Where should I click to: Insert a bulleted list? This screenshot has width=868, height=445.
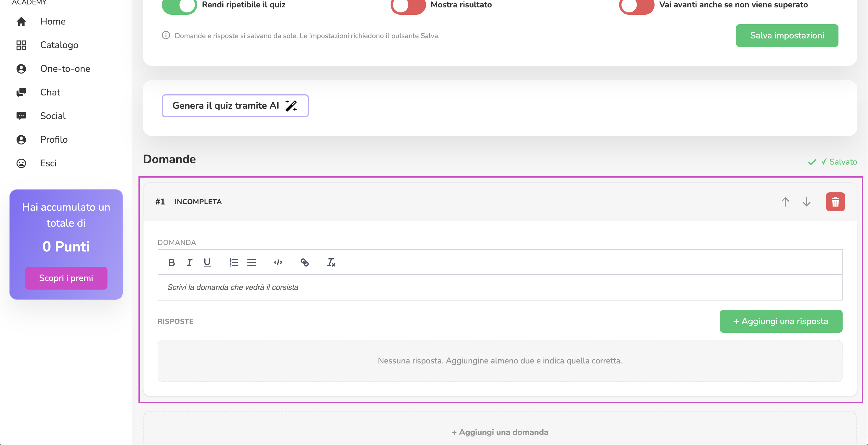click(251, 262)
